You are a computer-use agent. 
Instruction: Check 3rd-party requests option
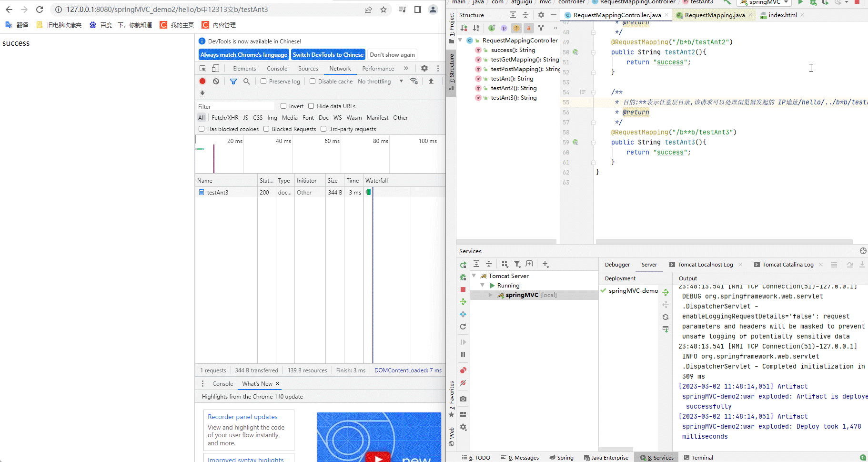tap(323, 129)
